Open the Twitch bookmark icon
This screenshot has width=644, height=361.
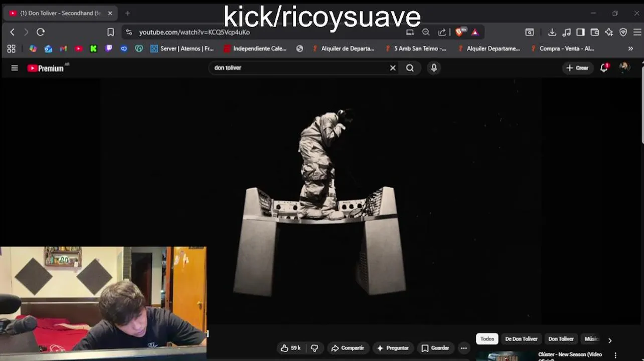coord(109,49)
